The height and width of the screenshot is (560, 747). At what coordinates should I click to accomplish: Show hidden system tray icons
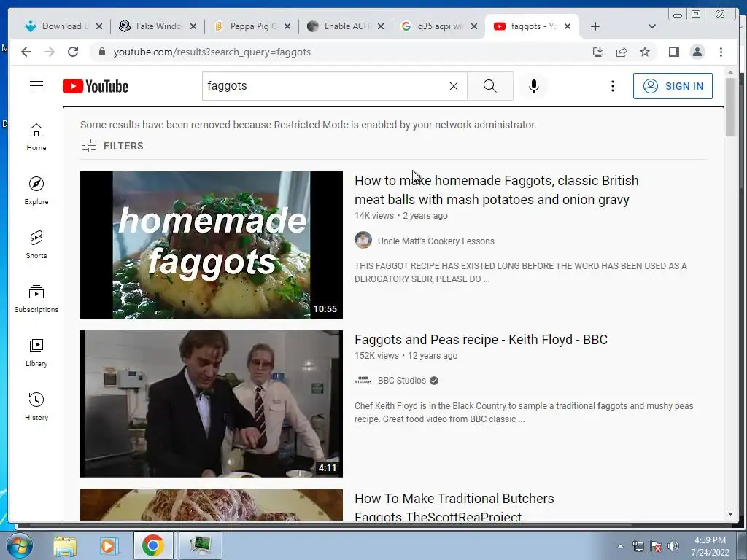pyautogui.click(x=620, y=546)
